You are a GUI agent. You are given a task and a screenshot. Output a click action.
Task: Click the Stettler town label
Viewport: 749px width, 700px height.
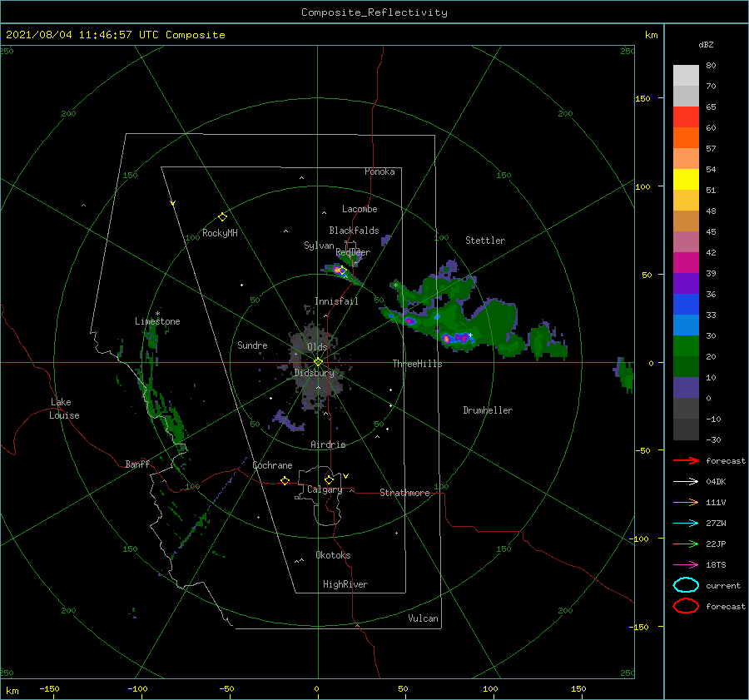coord(485,241)
